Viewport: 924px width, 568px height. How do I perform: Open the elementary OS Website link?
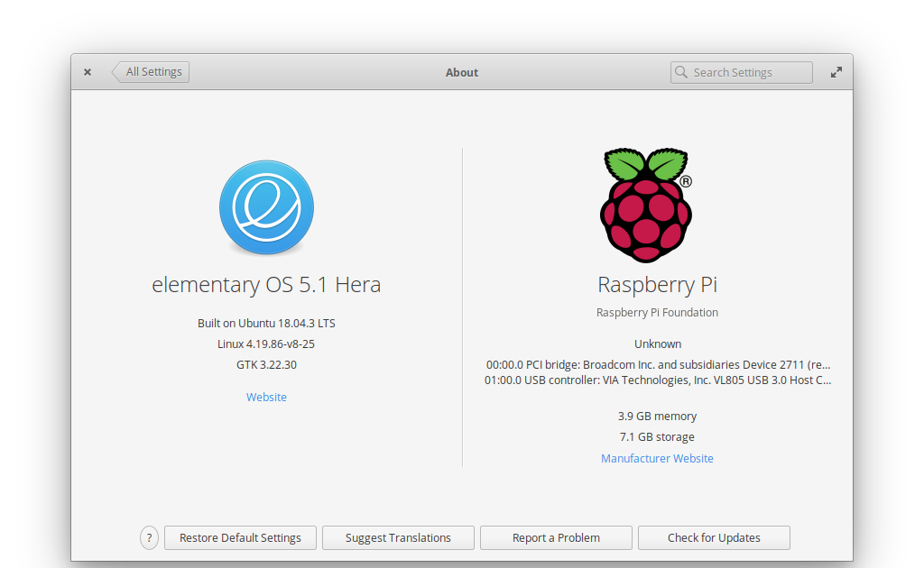[x=266, y=397]
